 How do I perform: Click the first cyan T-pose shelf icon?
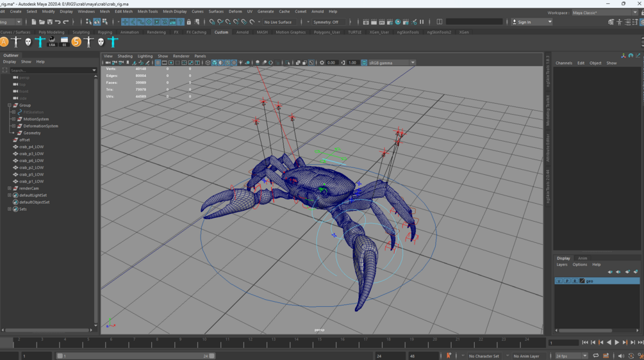pyautogui.click(x=40, y=42)
